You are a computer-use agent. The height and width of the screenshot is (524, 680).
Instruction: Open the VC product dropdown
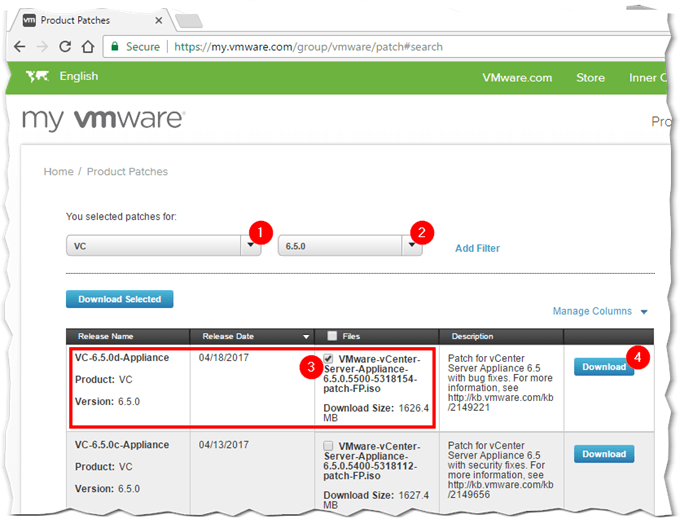(x=163, y=246)
